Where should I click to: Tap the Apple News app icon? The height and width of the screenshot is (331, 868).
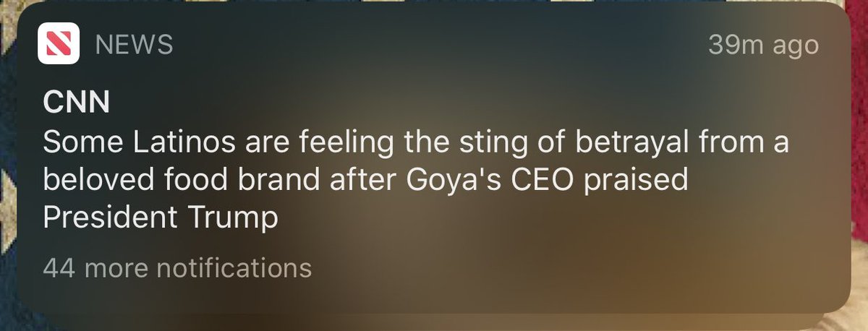click(59, 46)
